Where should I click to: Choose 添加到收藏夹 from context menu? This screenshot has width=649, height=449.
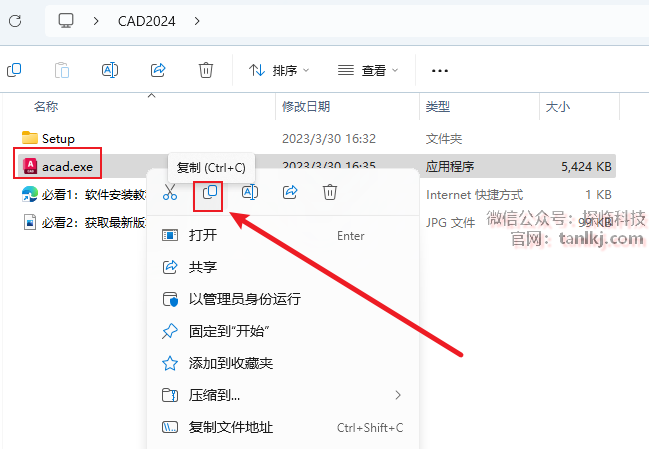[283, 363]
